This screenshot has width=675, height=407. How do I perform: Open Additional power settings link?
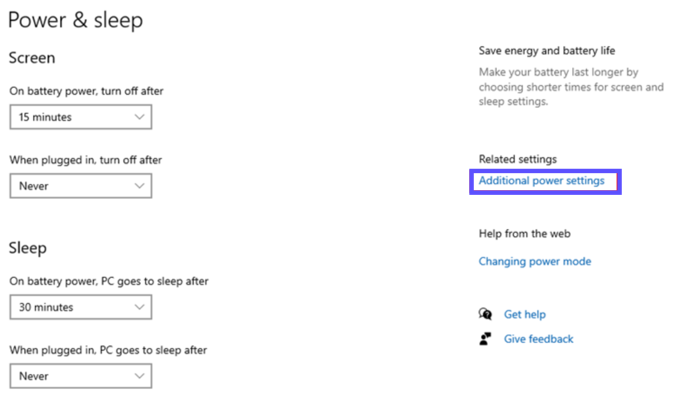542,181
